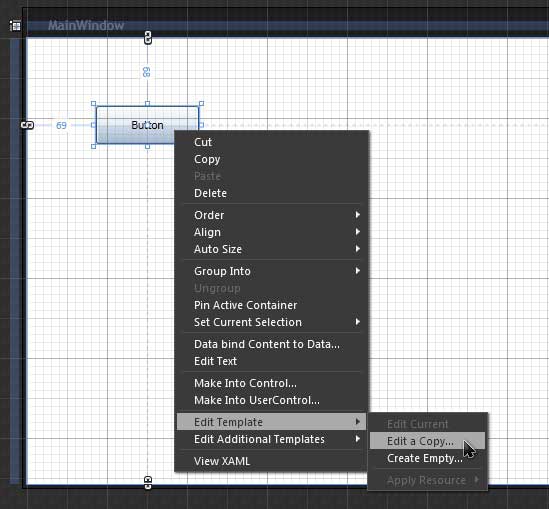This screenshot has height=509, width=549.
Task: Choose Make Into Control...
Action: tap(272, 383)
